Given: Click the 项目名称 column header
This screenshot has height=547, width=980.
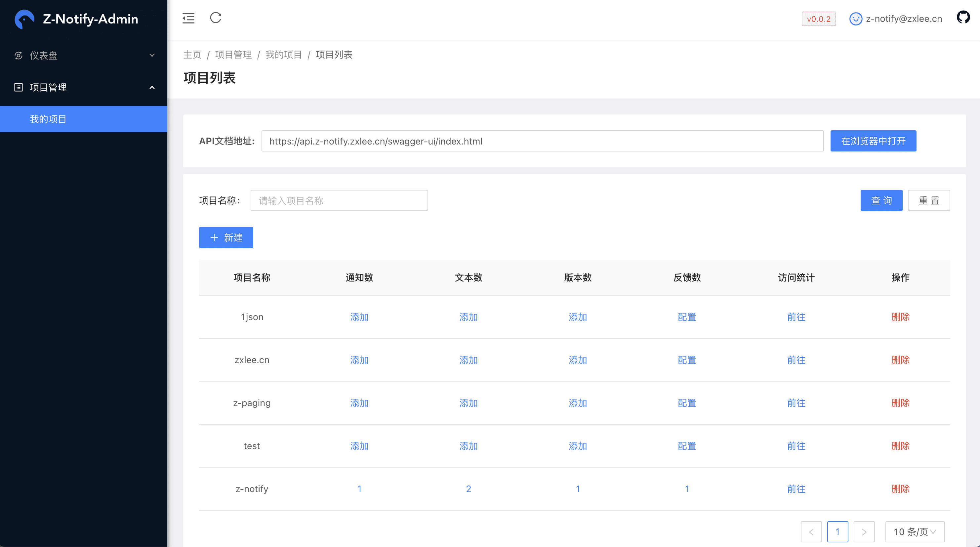Looking at the screenshot, I should pyautogui.click(x=252, y=277).
